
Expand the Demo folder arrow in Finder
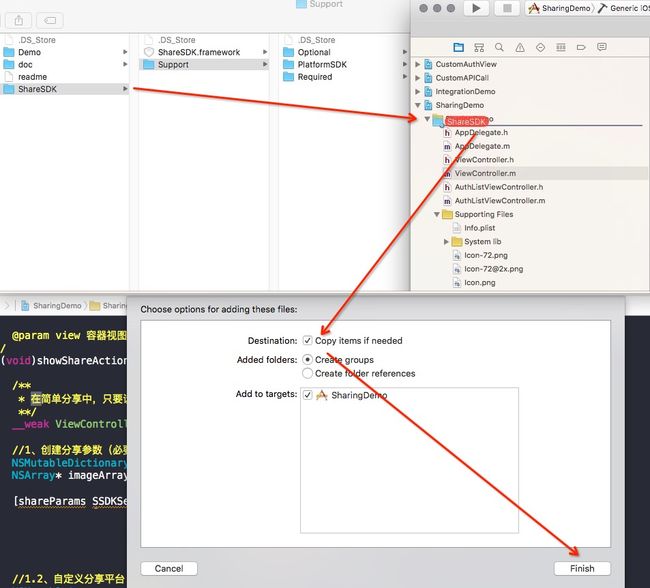[125, 52]
